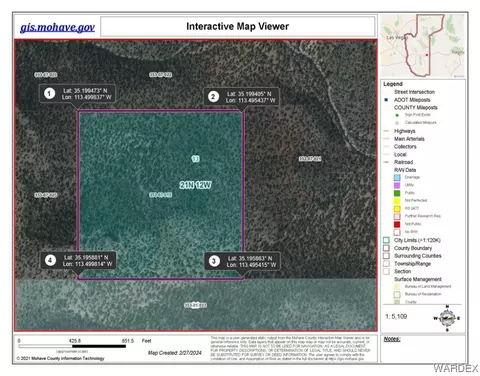
Task: Click the Legend heading
Action: pyautogui.click(x=393, y=84)
